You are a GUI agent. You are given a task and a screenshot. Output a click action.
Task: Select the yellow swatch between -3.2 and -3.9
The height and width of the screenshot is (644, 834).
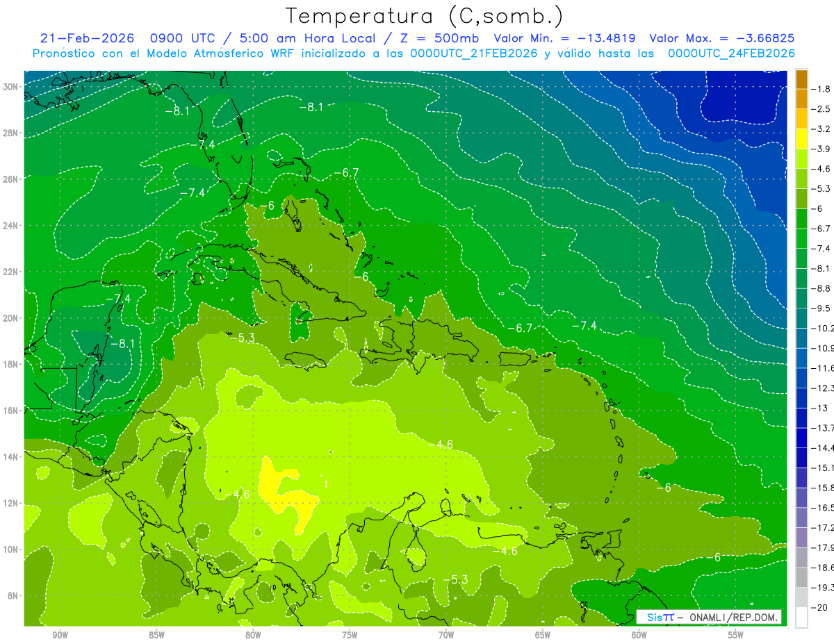pos(801,139)
